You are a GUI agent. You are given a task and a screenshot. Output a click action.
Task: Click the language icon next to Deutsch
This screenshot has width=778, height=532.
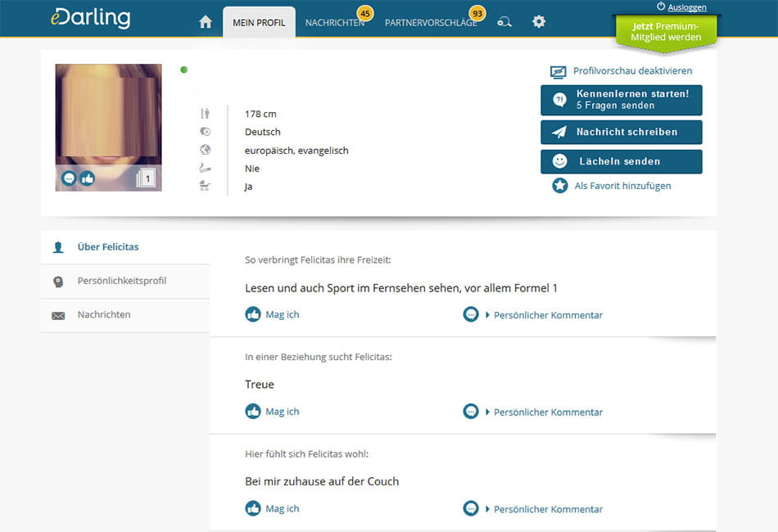click(x=205, y=132)
